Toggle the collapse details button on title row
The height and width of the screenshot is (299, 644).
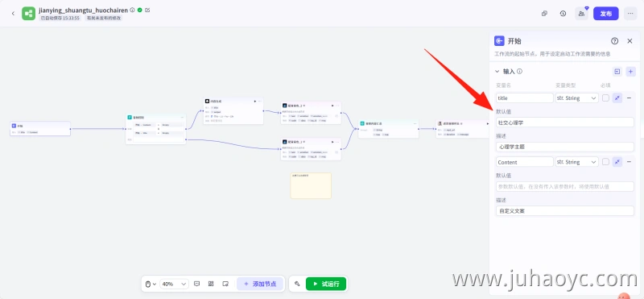[x=617, y=98]
